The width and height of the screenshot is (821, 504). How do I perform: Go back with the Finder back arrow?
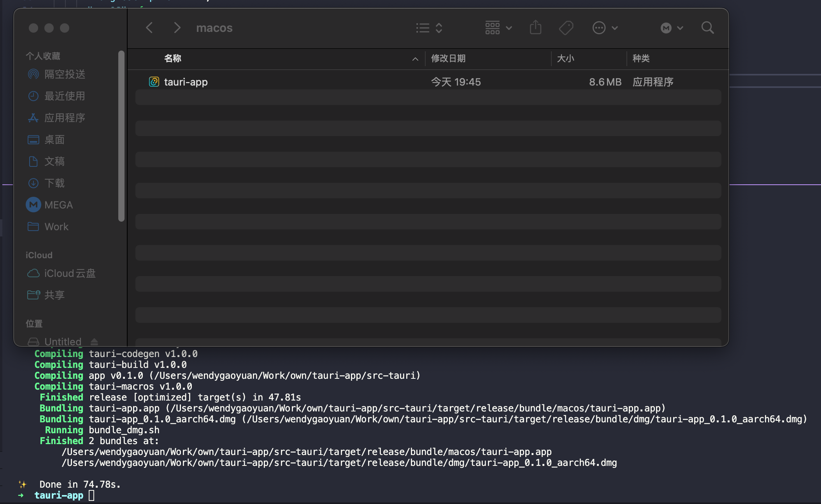point(149,28)
